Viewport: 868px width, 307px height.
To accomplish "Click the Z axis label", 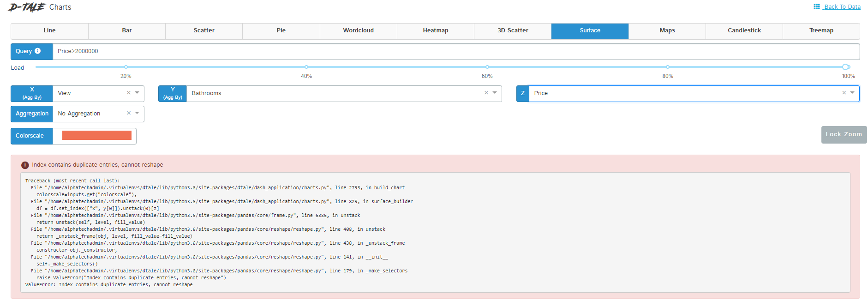I will 523,93.
